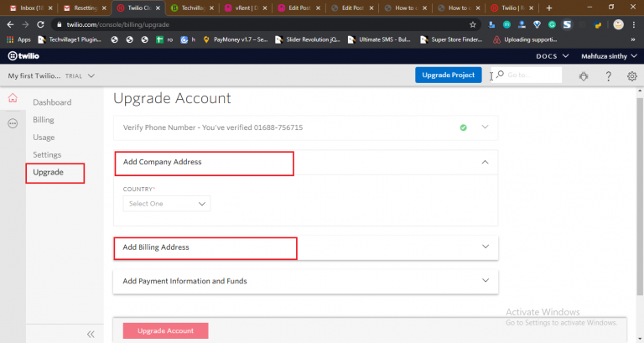Open the Country 'Select One' dropdown
Screen dimensions: 644x343
tap(167, 204)
